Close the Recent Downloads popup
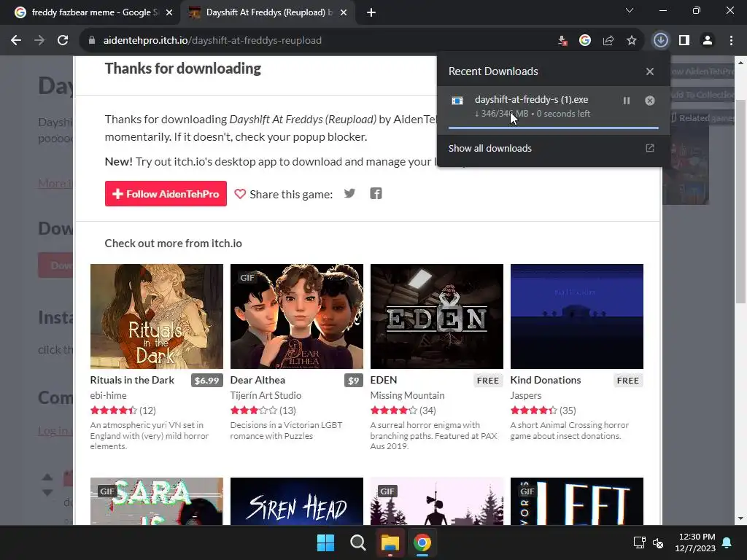Screen dimensions: 747x560 pos(650,71)
